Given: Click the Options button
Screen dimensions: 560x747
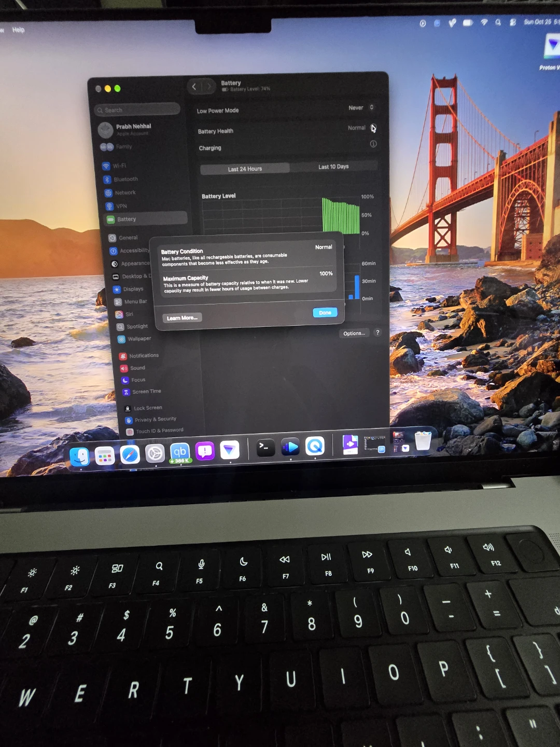Looking at the screenshot, I should pyautogui.click(x=354, y=333).
